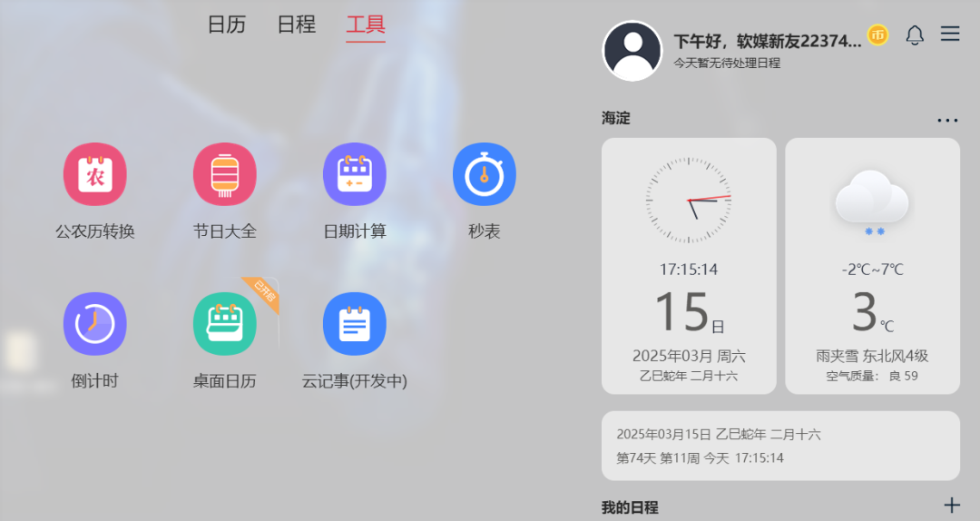Image resolution: width=980 pixels, height=521 pixels.
Task: Click the -2℃~7℃ temperature range
Action: [x=873, y=270]
